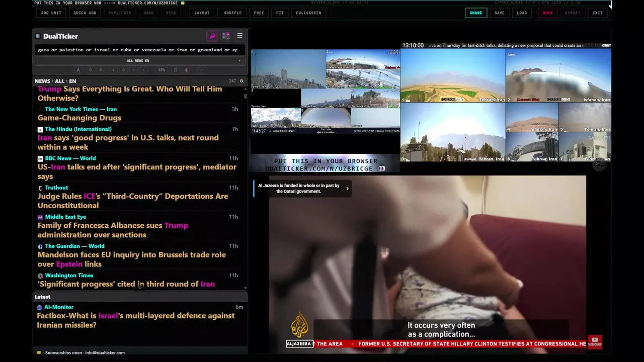
Task: Click QUICK ADD button
Action: tap(85, 13)
